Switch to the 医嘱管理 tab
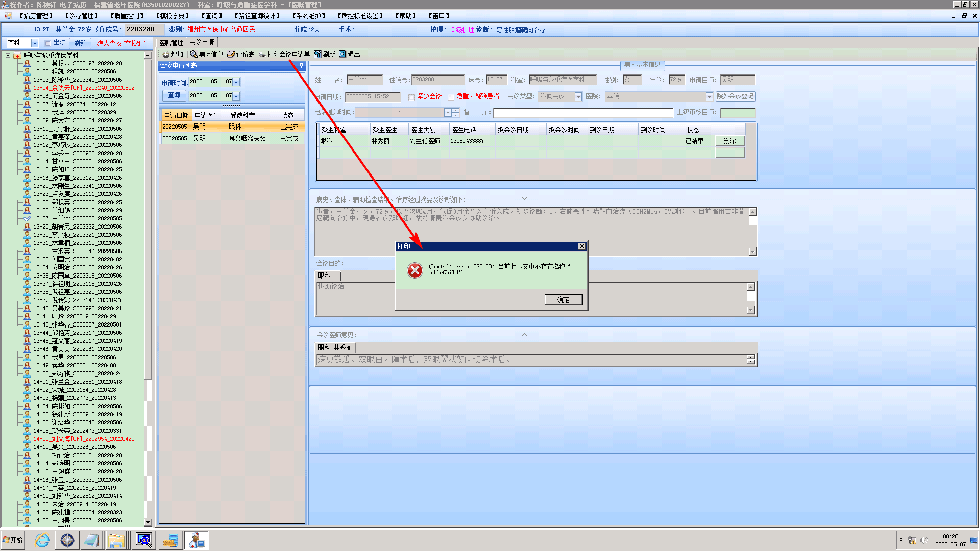 click(x=171, y=43)
